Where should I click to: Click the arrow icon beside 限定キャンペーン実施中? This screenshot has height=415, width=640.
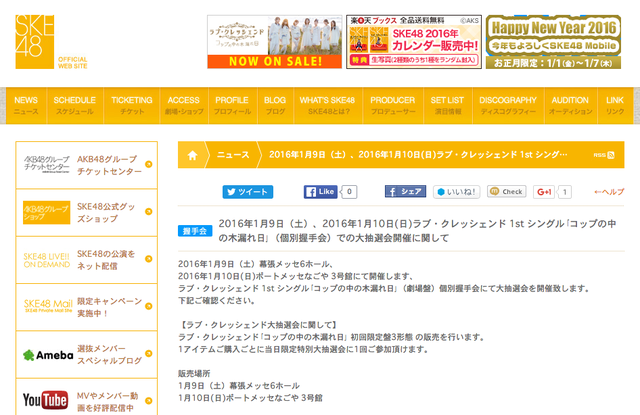[149, 306]
